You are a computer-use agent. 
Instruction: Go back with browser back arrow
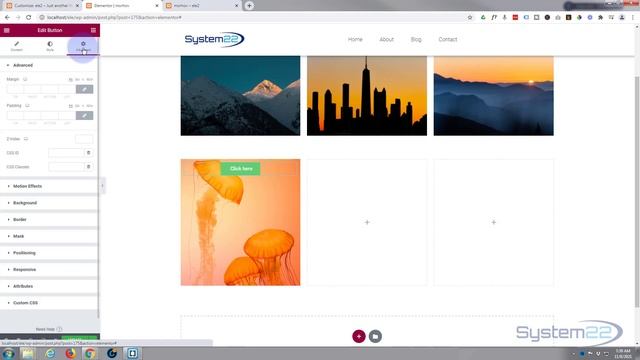pos(7,18)
